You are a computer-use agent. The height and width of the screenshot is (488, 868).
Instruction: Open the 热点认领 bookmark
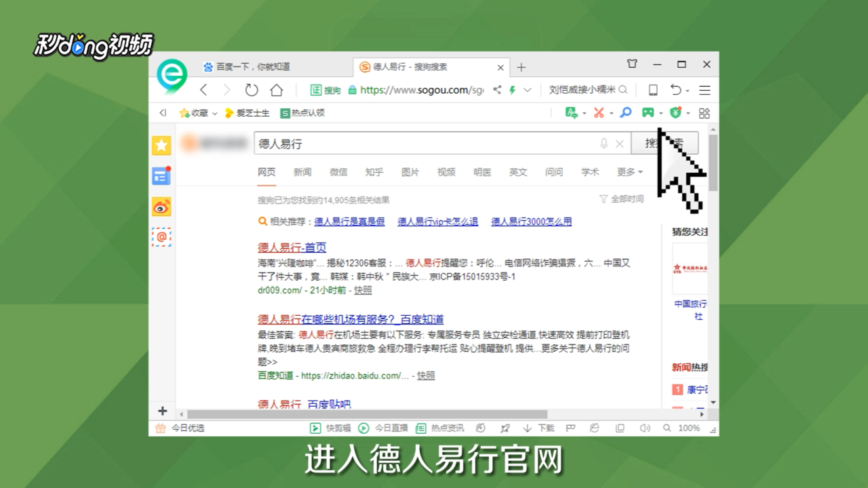pos(302,113)
